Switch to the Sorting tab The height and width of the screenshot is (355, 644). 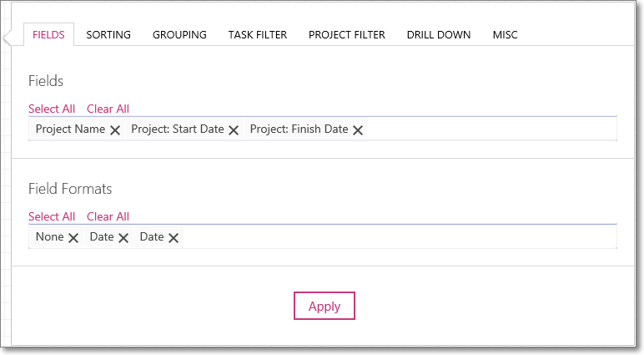pyautogui.click(x=108, y=35)
